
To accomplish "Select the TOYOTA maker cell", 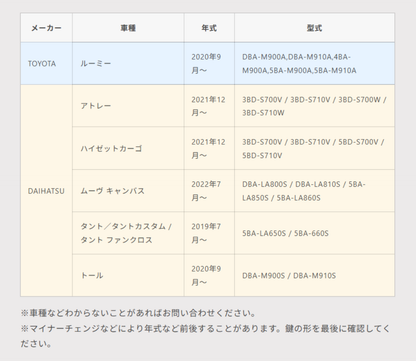I will [x=46, y=63].
